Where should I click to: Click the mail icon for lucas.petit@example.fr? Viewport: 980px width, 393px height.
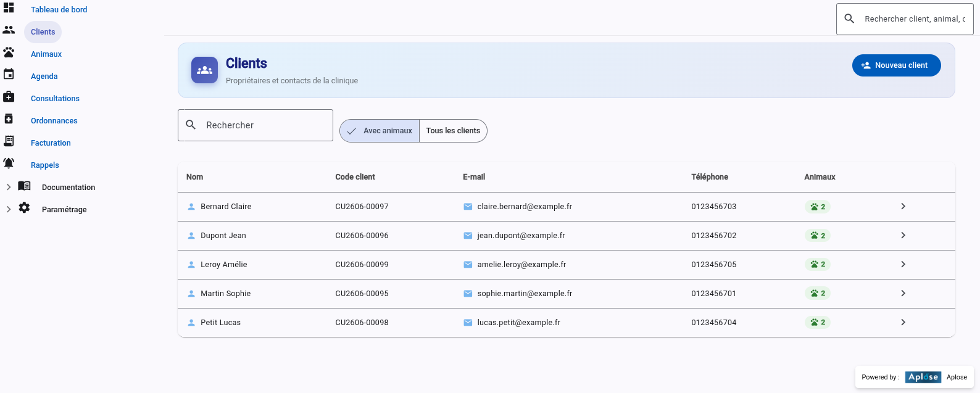[468, 323]
